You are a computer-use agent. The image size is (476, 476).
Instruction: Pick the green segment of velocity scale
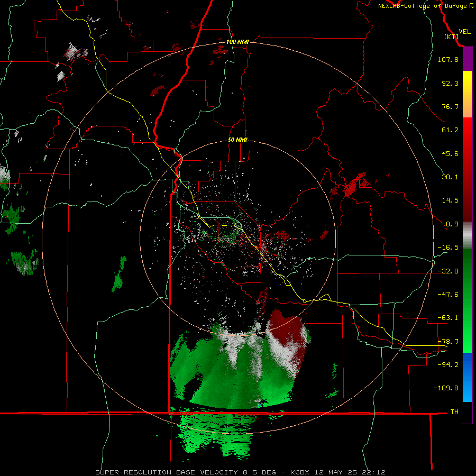pos(467,300)
